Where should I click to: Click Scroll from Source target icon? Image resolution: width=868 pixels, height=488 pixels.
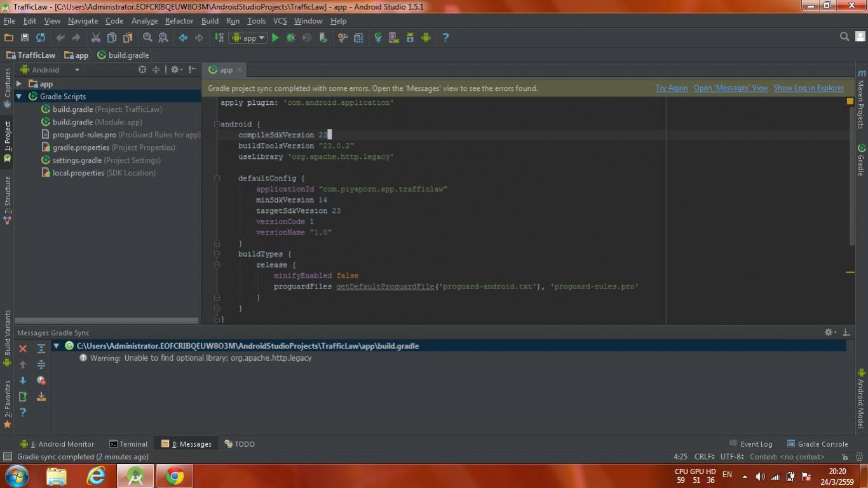coord(142,70)
